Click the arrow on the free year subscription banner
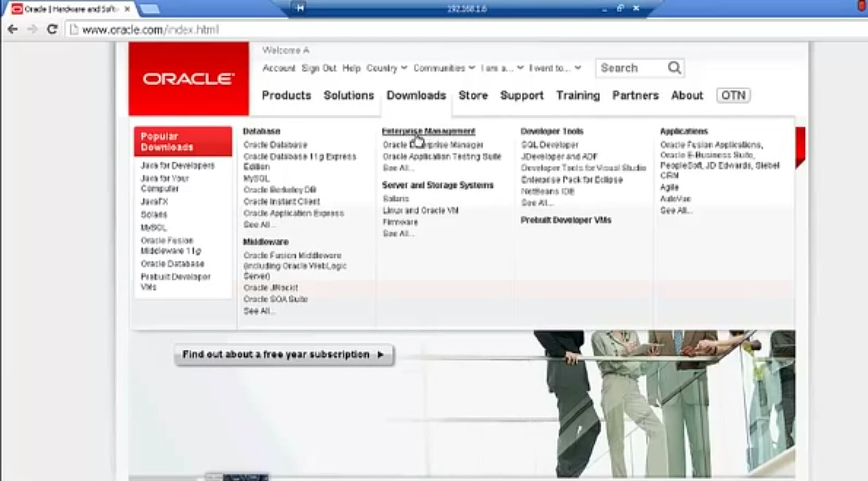 pyautogui.click(x=380, y=355)
